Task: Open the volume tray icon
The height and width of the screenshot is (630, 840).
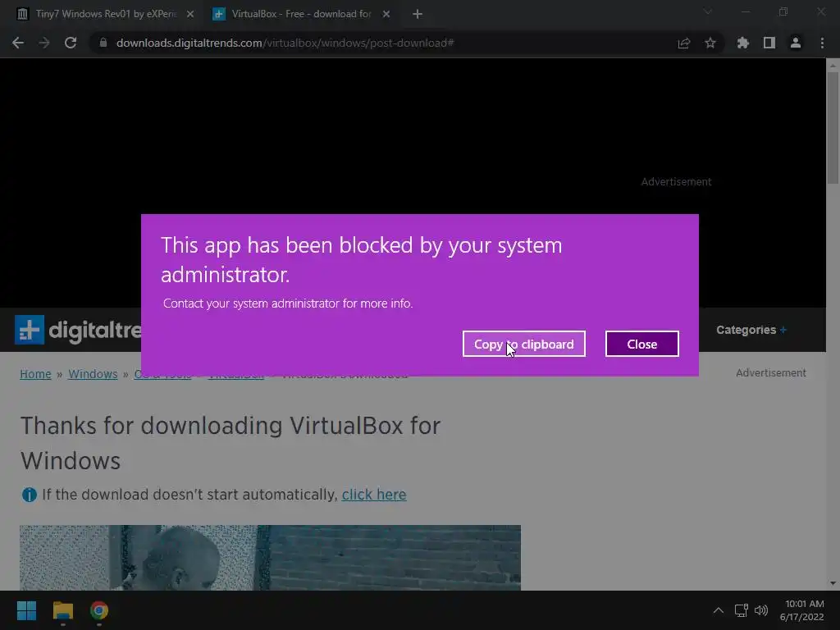Action: click(761, 610)
